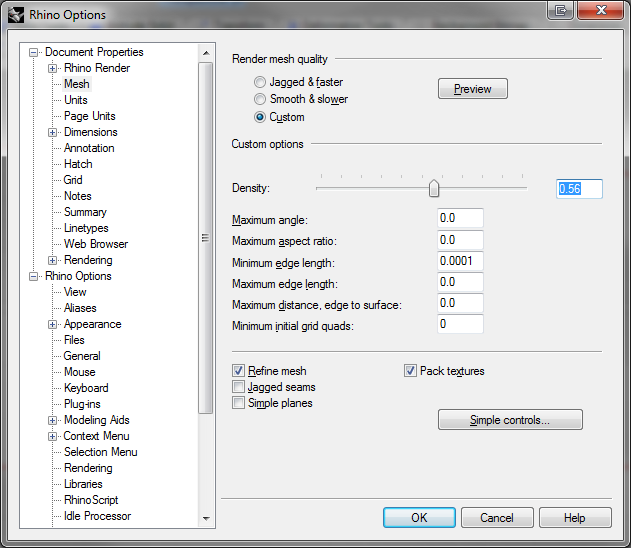Toggle the Pack textures checkbox
The height and width of the screenshot is (548, 631).
coord(411,371)
